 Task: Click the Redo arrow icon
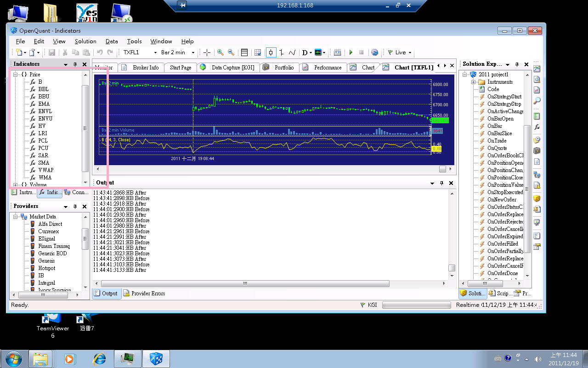(110, 52)
